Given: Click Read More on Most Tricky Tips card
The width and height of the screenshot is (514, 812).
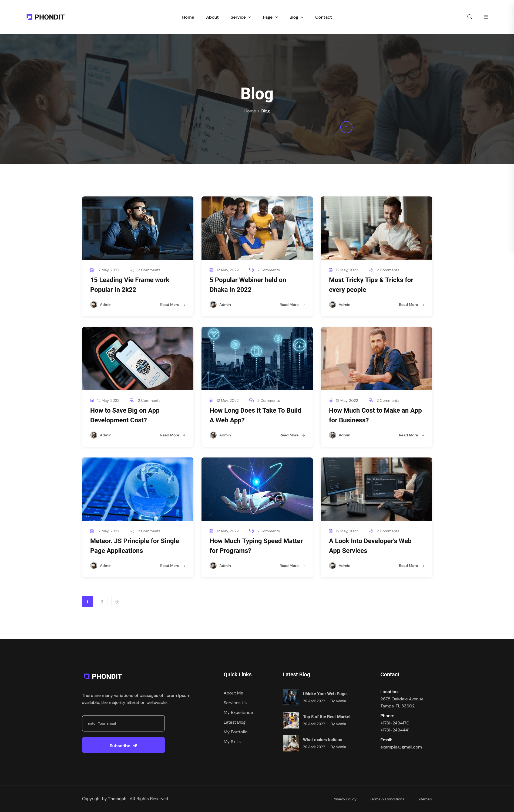Looking at the screenshot, I should coord(412,305).
